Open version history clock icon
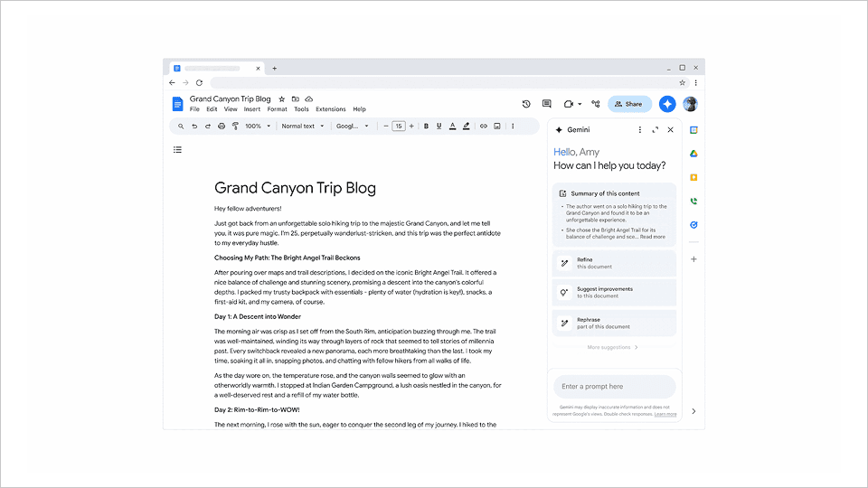The width and height of the screenshot is (868, 488). (526, 103)
